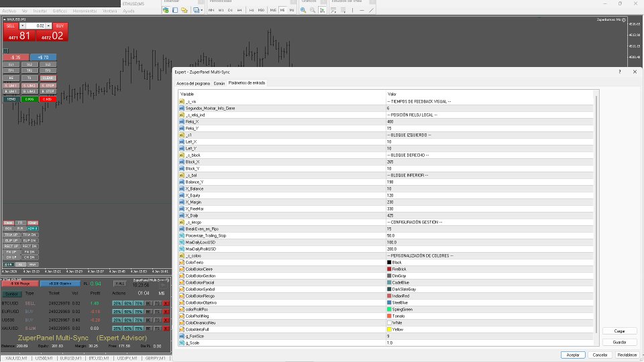The width and height of the screenshot is (644, 362).
Task: Increase lot size with the up arrow
Action: tap(48, 26)
